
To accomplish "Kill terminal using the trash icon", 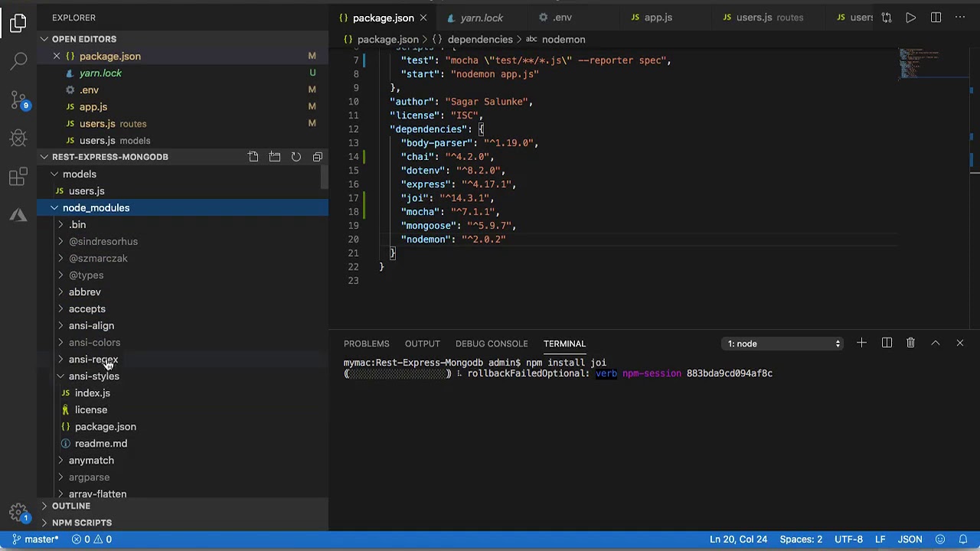I will point(910,344).
